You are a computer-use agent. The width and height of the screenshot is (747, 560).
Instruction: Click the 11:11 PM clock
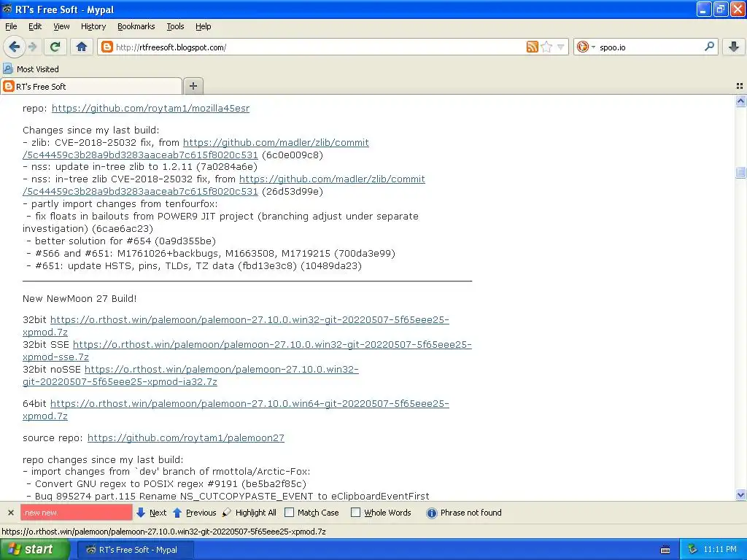point(719,549)
